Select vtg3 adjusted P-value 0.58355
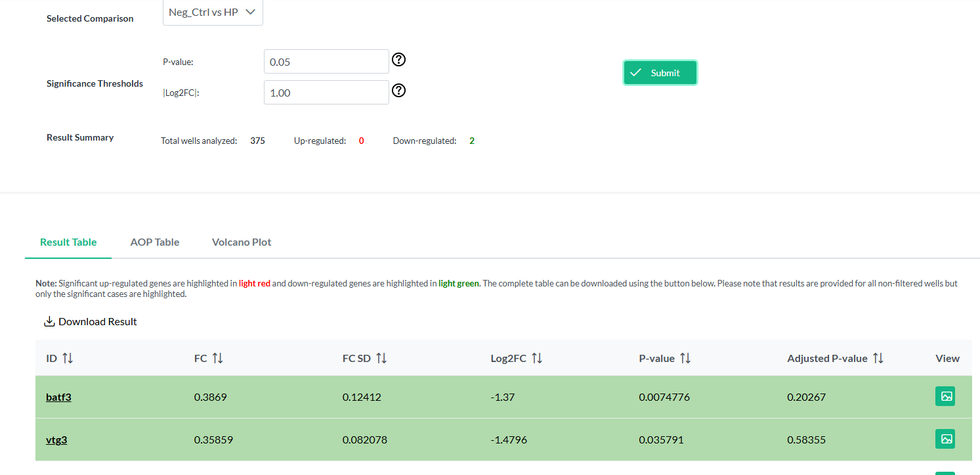Image resolution: width=980 pixels, height=475 pixels. [x=807, y=440]
